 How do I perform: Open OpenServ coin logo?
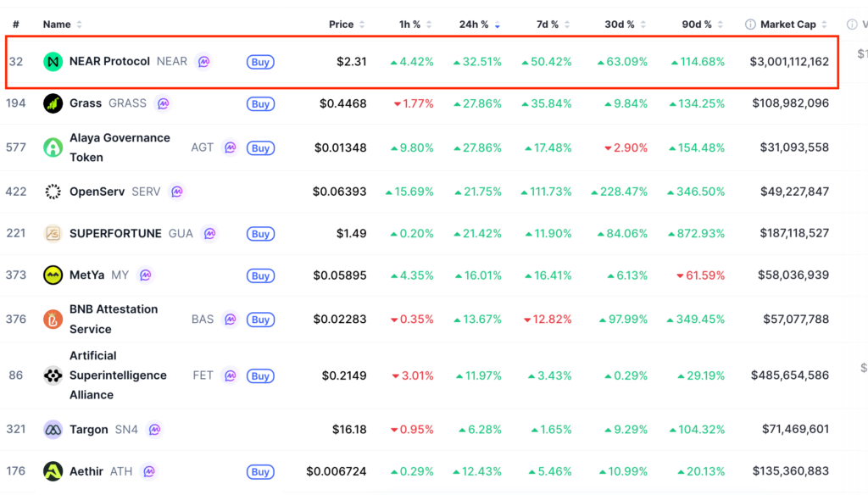coord(53,192)
